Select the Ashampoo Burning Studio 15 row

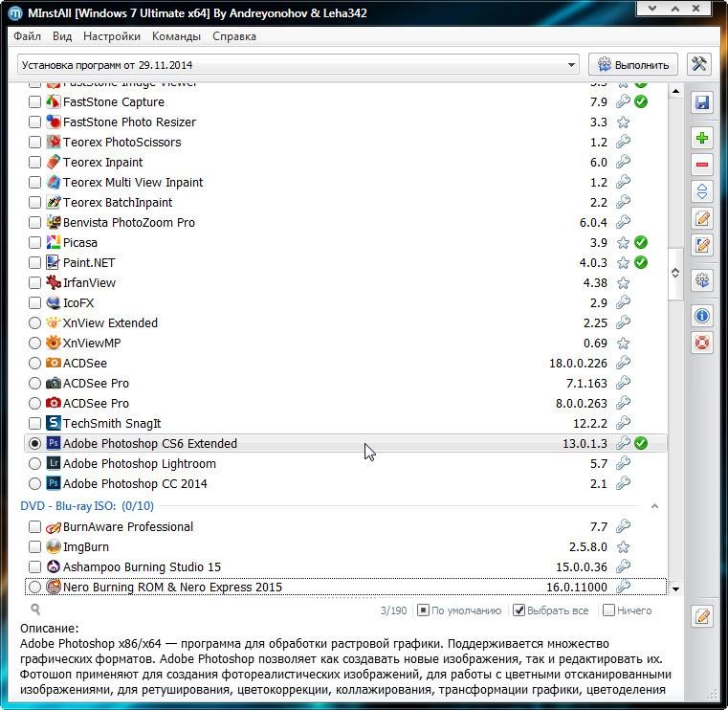click(345, 567)
